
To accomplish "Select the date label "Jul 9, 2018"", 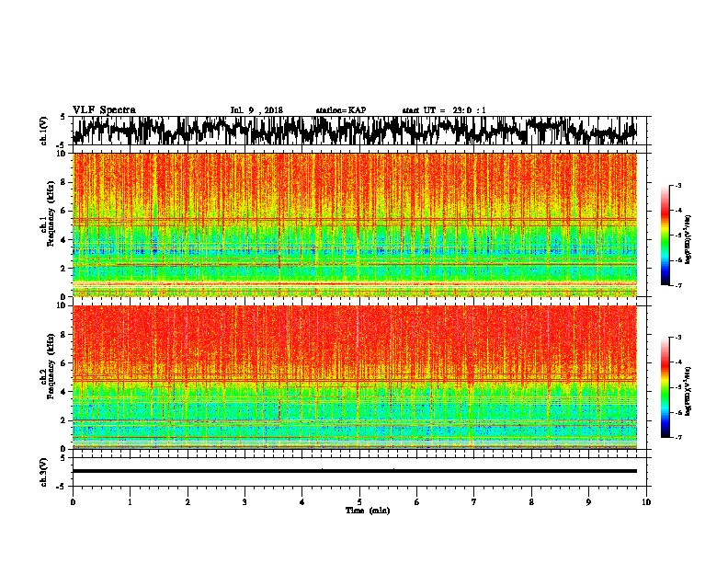I will (x=256, y=110).
